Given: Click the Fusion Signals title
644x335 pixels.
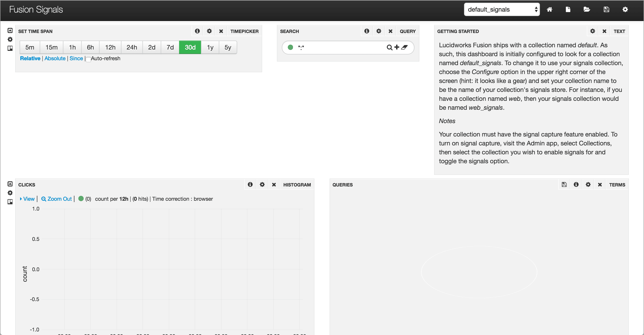Looking at the screenshot, I should (36, 10).
